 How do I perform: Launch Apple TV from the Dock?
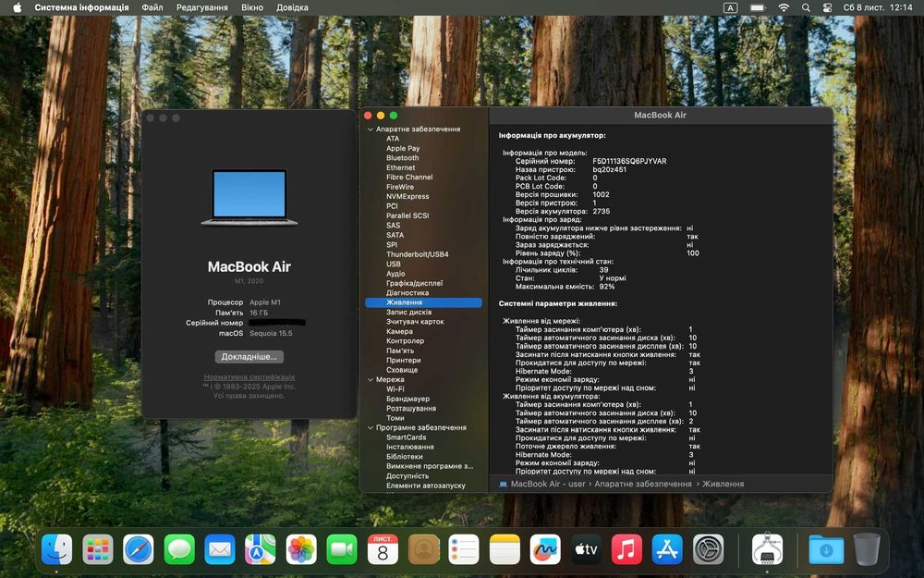pyautogui.click(x=586, y=549)
